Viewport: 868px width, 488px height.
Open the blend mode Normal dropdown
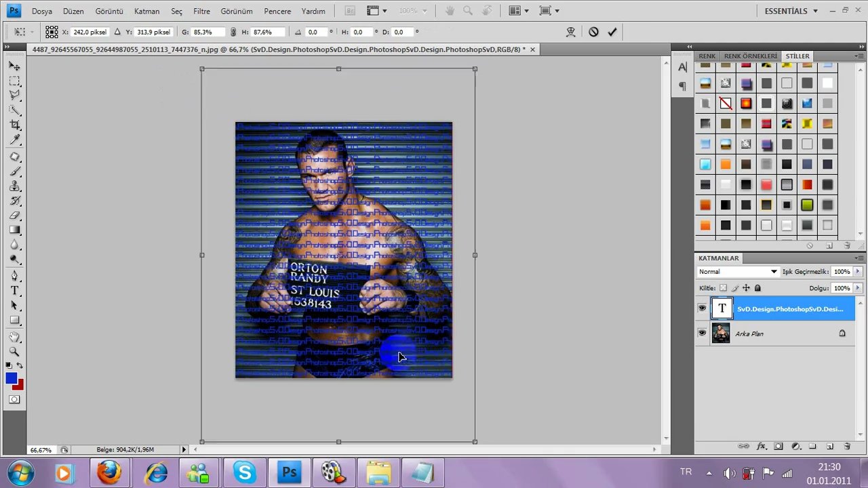point(738,272)
